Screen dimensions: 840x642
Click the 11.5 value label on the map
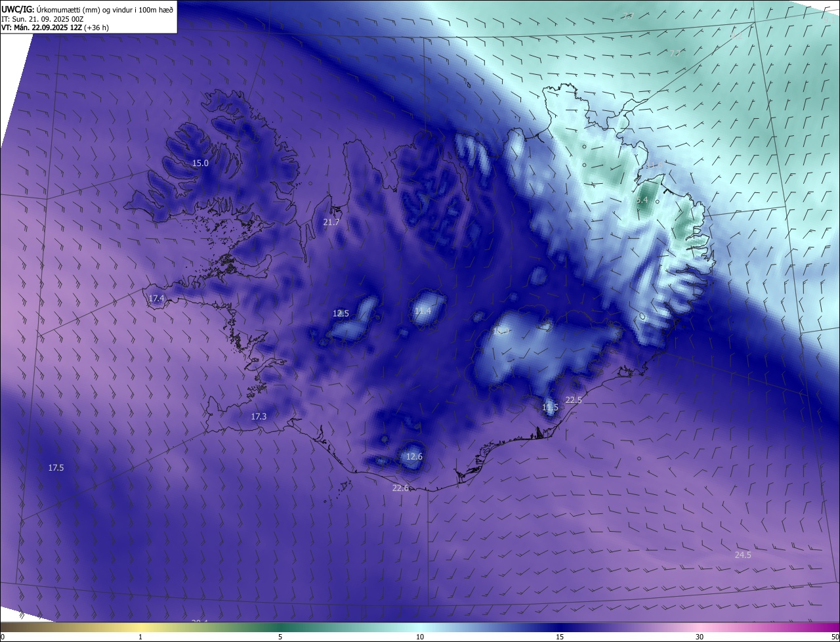pyautogui.click(x=550, y=408)
